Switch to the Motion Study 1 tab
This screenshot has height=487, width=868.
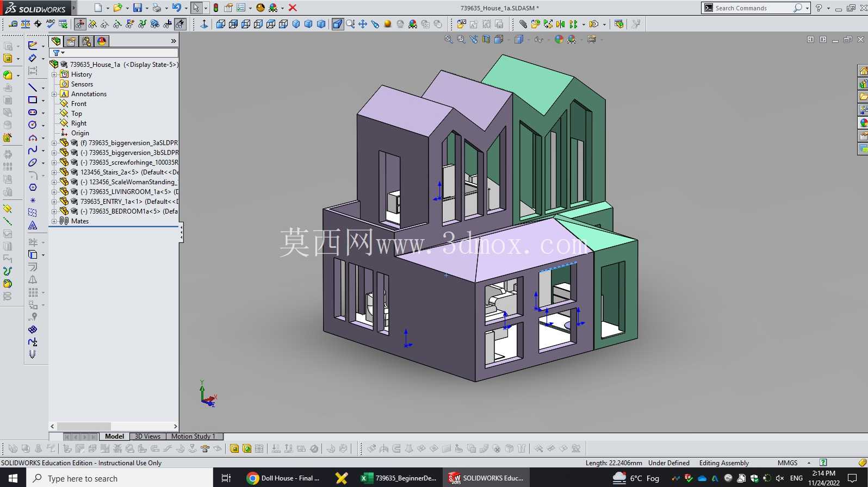(x=193, y=436)
